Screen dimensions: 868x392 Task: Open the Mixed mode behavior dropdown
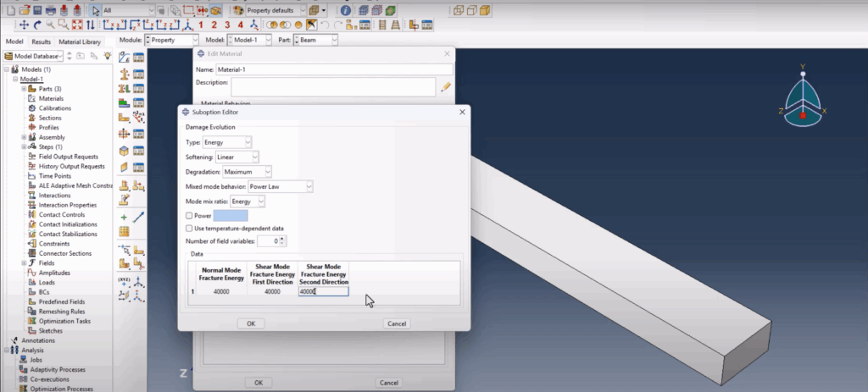[281, 187]
